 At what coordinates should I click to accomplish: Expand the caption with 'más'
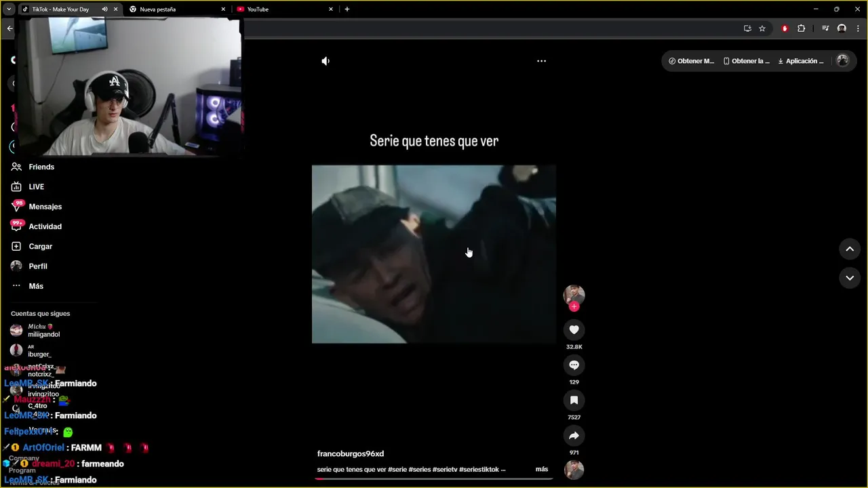pos(542,469)
